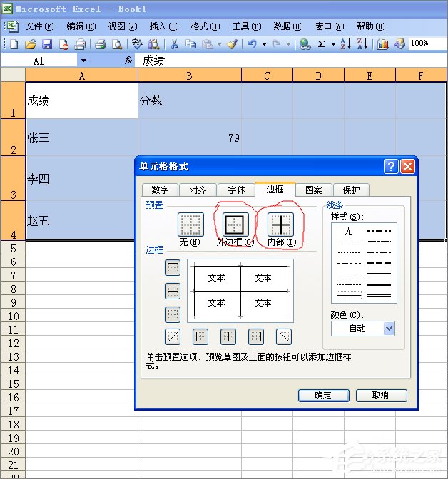Open a file with the Open folder icon

[31, 44]
